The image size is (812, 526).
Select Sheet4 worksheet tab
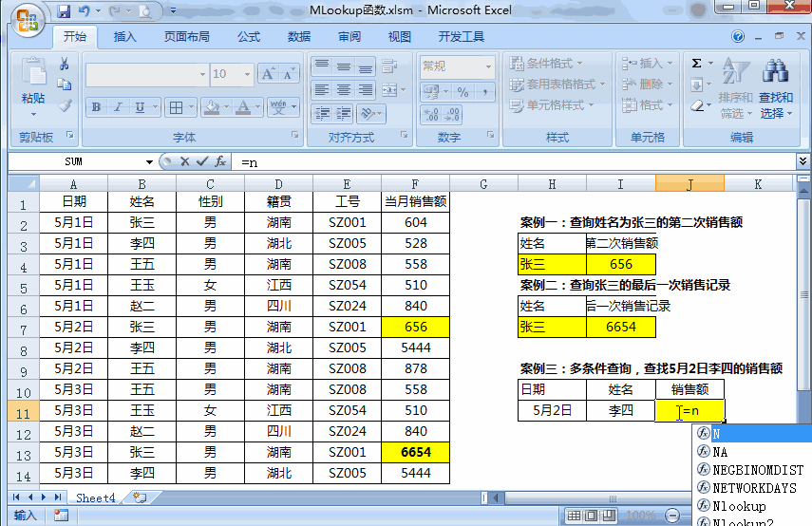point(95,498)
